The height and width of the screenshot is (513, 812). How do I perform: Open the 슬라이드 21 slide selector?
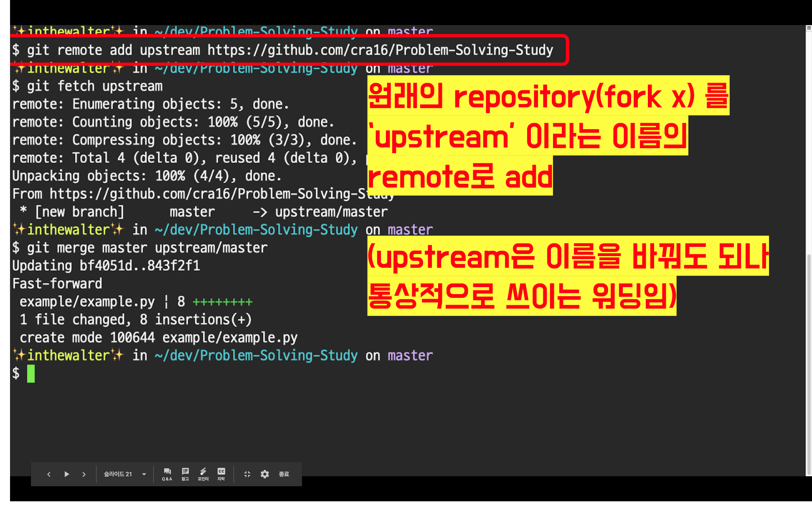click(118, 474)
